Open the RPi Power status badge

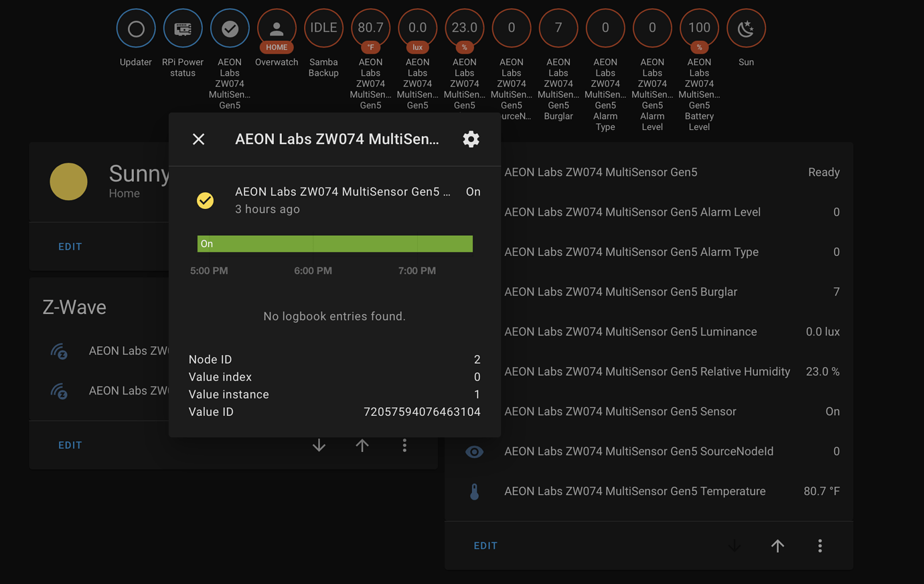183,29
